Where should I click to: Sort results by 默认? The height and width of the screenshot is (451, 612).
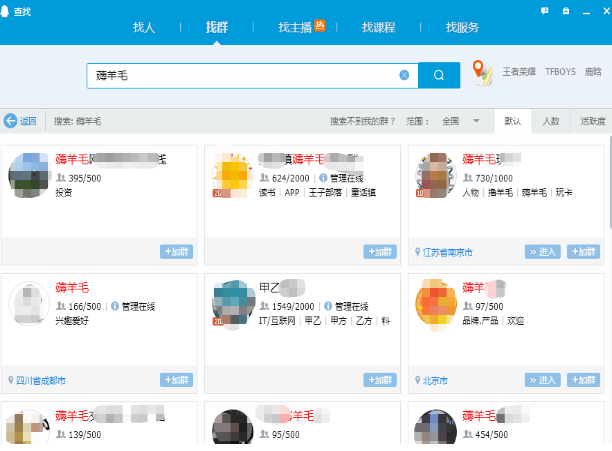click(512, 121)
